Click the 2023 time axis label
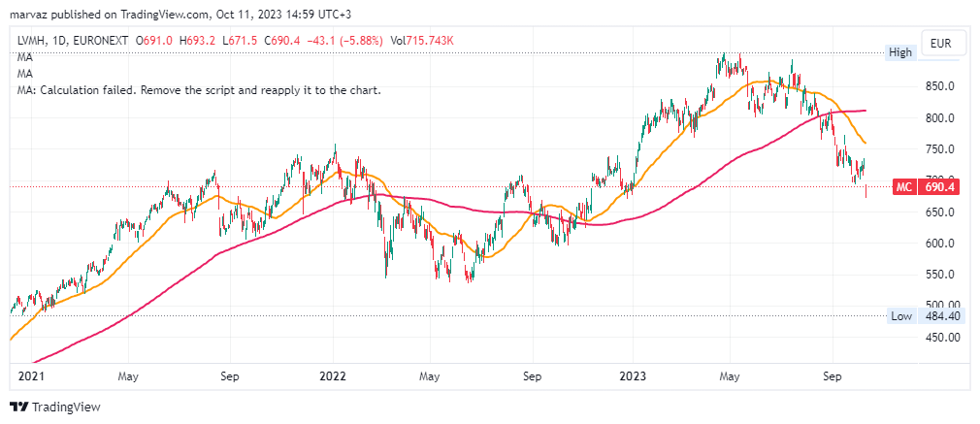Screen dimensions: 980x424 click(633, 377)
